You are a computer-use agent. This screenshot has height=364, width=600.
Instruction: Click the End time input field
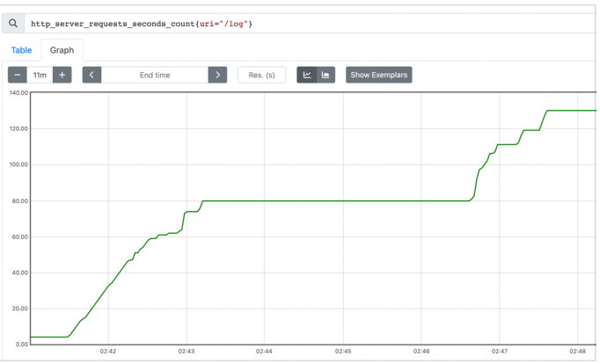[x=155, y=75]
